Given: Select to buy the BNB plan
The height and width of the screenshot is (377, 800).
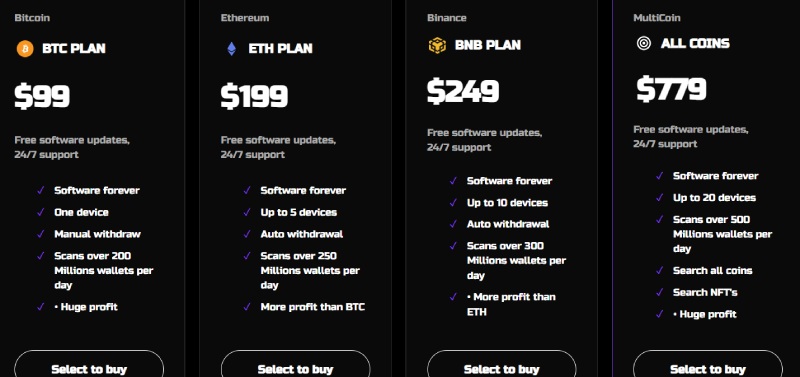Looking at the screenshot, I should tap(502, 364).
